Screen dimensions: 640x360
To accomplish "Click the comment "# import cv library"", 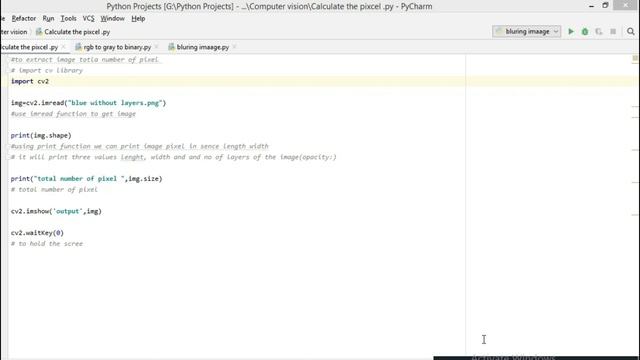I will 47,70.
